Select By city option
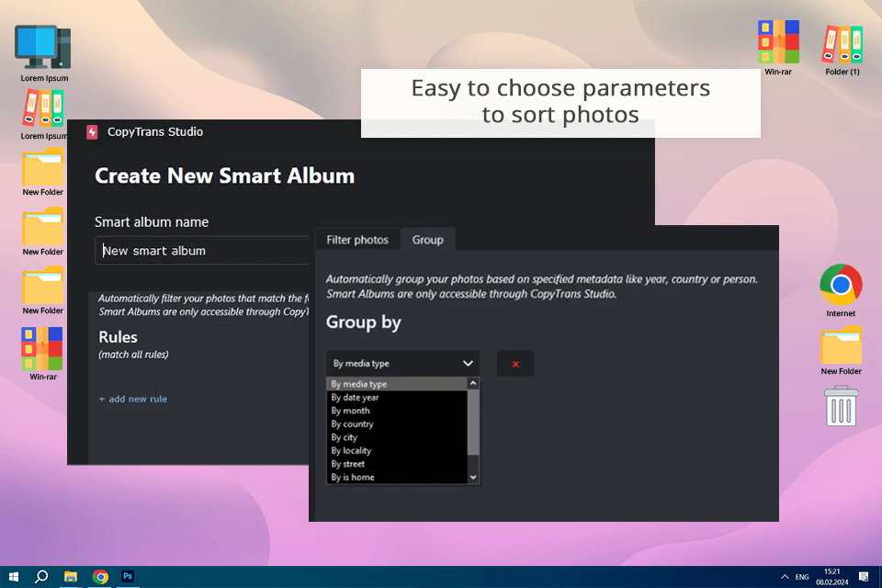Screen dimensions: 882x588 coord(397,437)
